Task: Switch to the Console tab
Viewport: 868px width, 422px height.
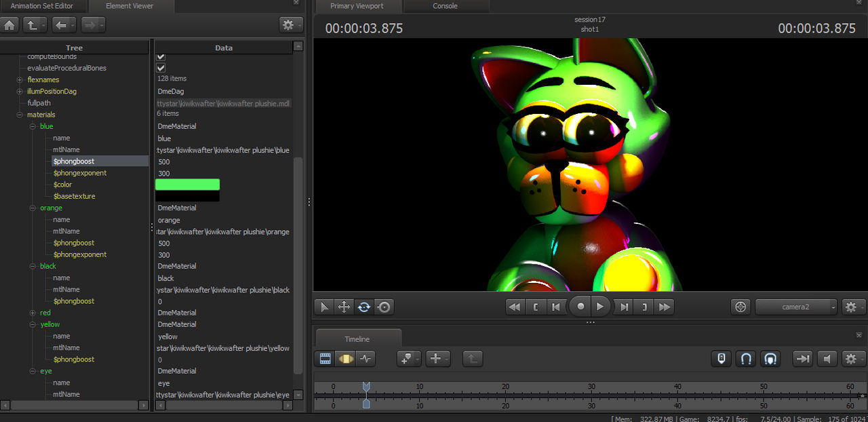Action: coord(446,6)
